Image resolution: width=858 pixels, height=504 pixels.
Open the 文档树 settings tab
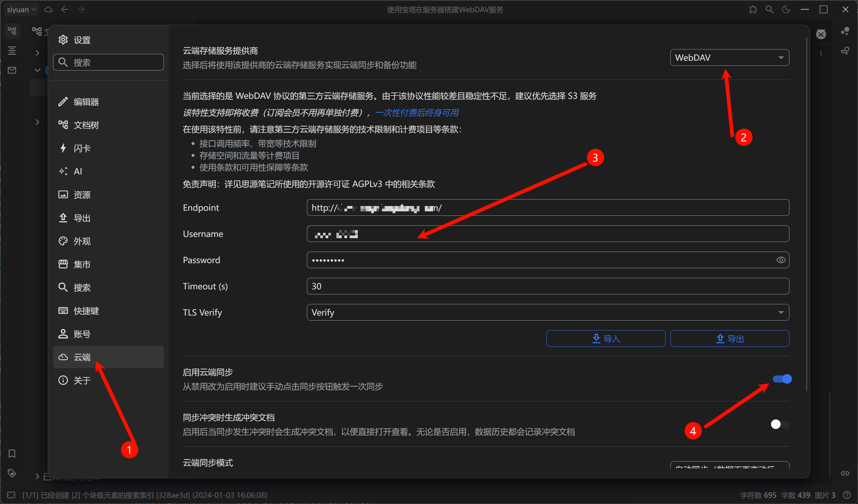[x=108, y=125]
